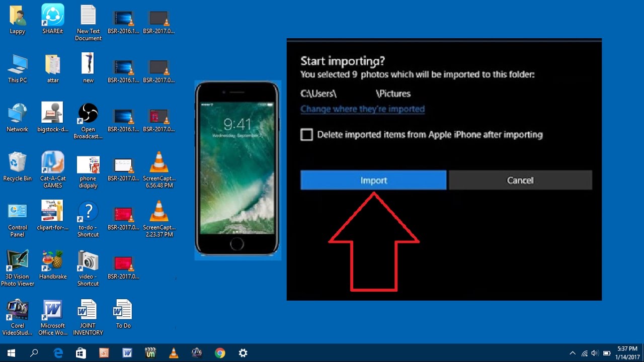Open the volume tray icon

[595, 353]
